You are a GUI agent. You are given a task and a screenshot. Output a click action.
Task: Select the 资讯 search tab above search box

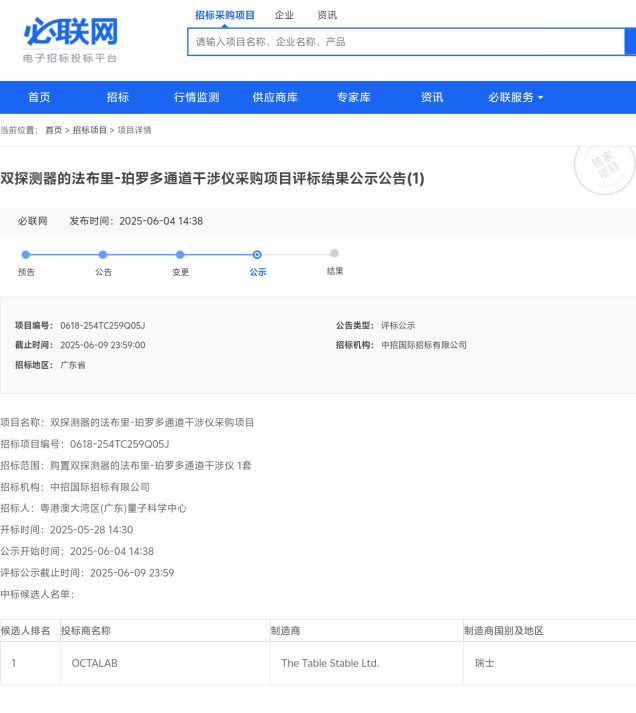327,15
